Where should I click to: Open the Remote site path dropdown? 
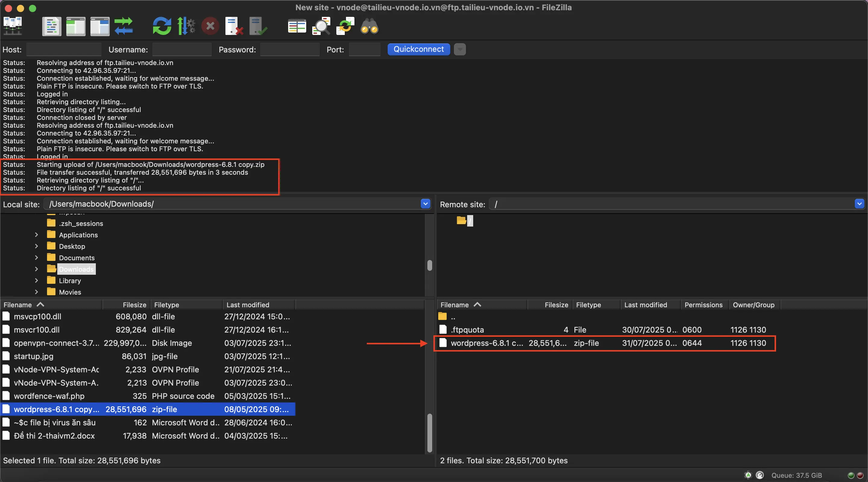859,204
